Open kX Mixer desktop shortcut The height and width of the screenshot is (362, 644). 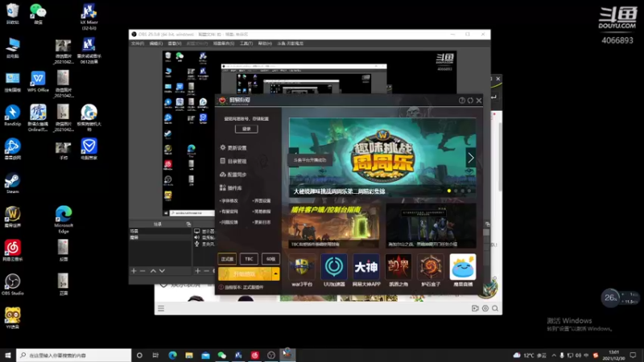[x=89, y=16]
